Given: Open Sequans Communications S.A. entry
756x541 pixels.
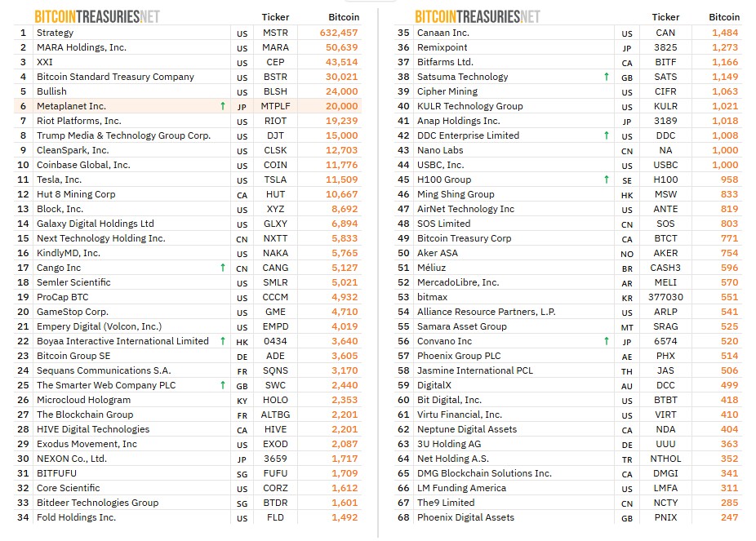Looking at the screenshot, I should click(104, 370).
